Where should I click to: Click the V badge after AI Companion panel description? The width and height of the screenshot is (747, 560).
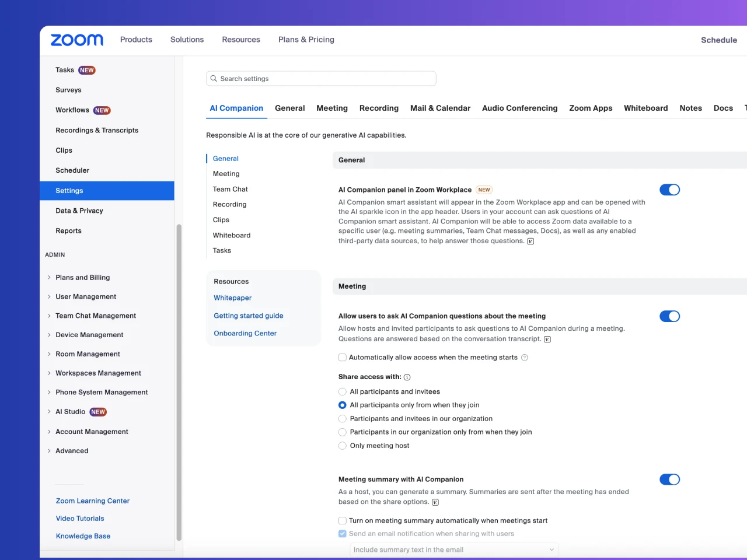(530, 242)
